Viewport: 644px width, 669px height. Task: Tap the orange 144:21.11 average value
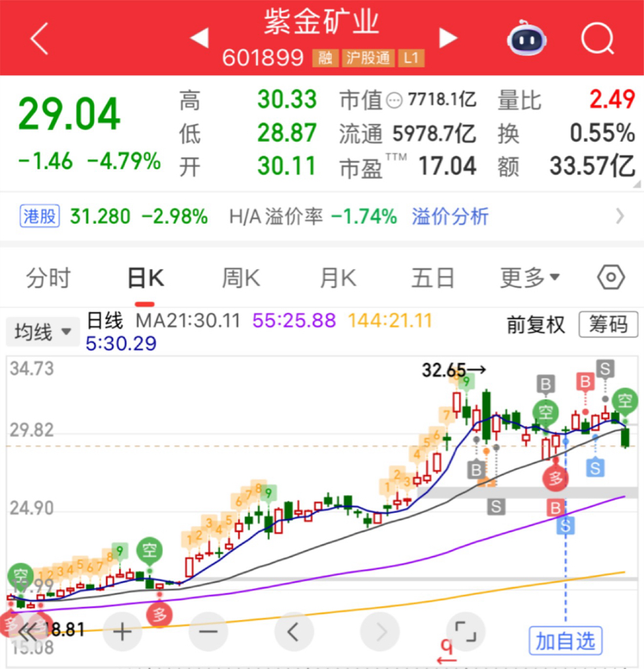pos(390,321)
